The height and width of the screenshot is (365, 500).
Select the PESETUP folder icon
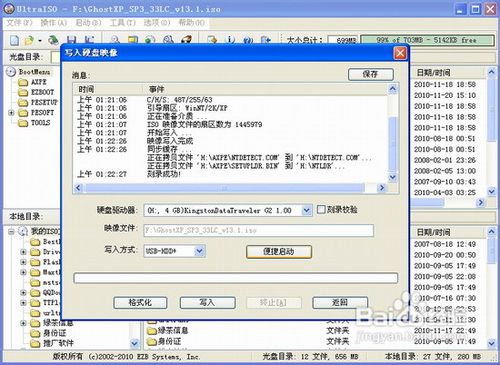click(x=23, y=102)
